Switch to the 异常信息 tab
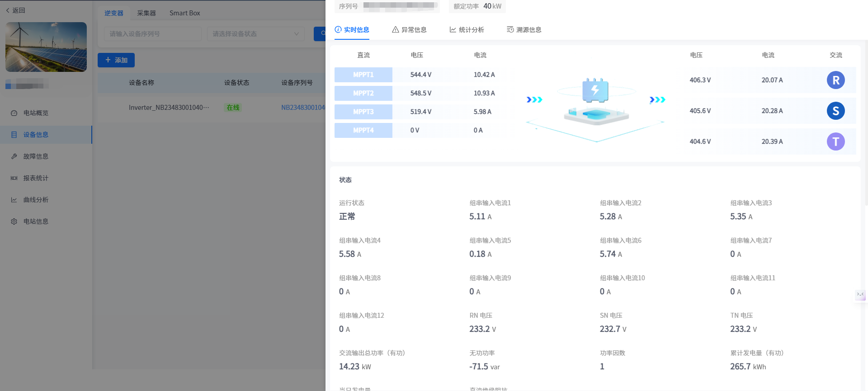This screenshot has height=391, width=868. (x=409, y=30)
